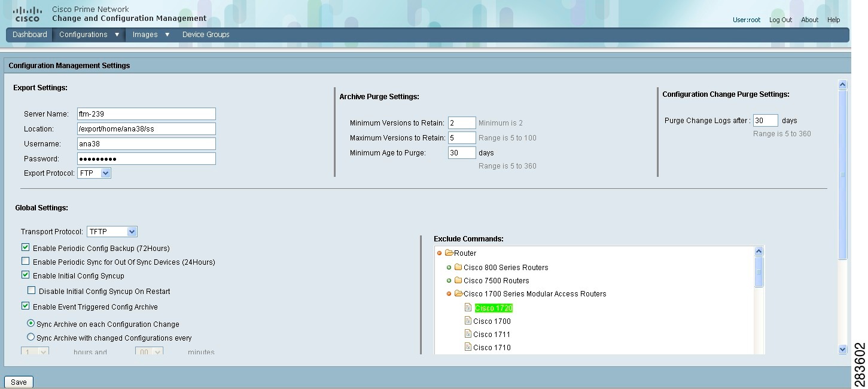Select the Router tree label
This screenshot has height=389, width=868.
coord(465,253)
